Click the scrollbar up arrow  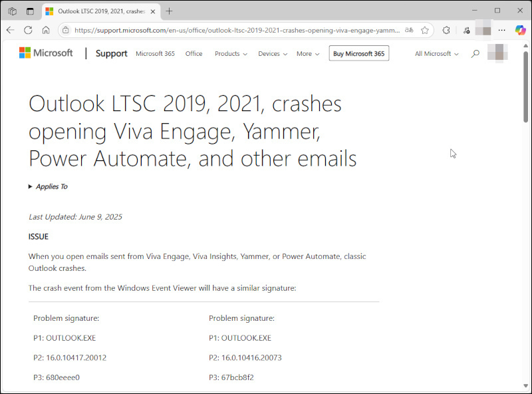(x=525, y=45)
